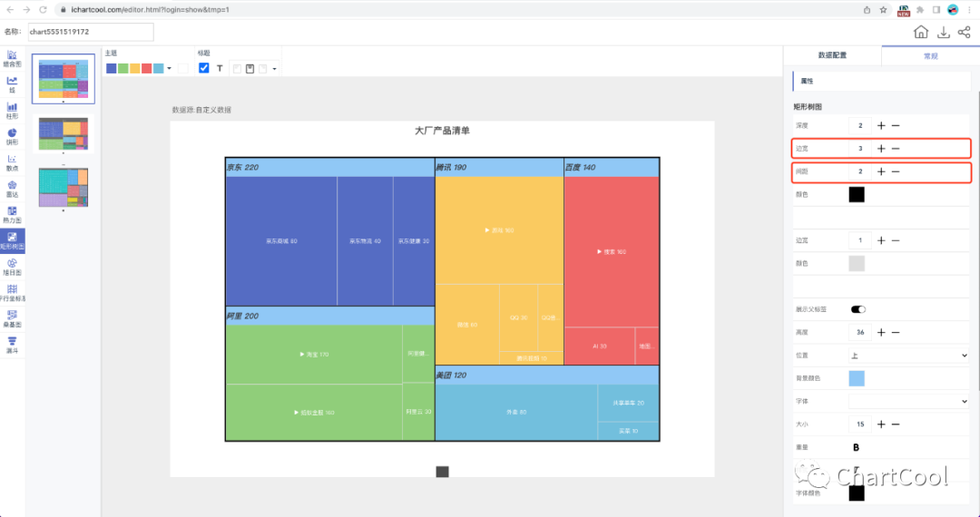Select the parallel coordinates chart type
The width and height of the screenshot is (980, 517).
[x=12, y=293]
